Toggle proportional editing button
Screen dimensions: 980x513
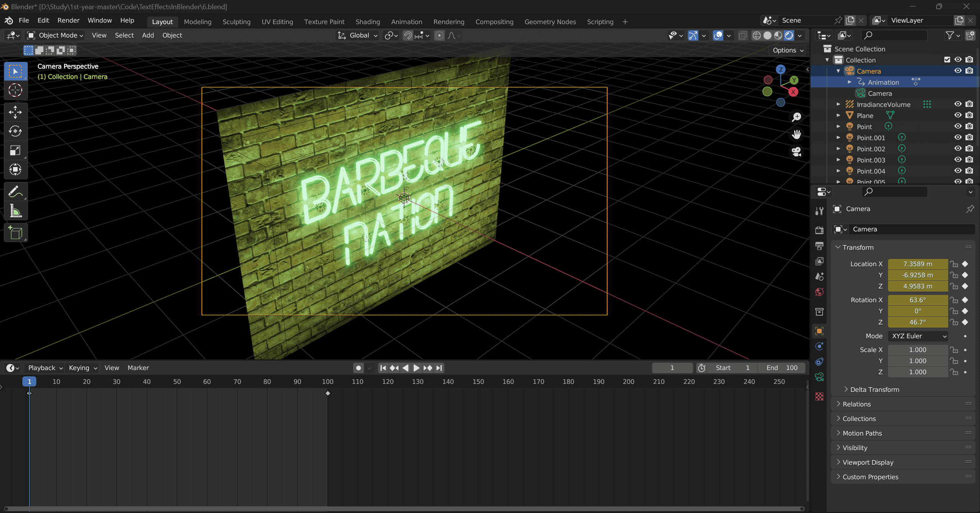click(x=440, y=36)
